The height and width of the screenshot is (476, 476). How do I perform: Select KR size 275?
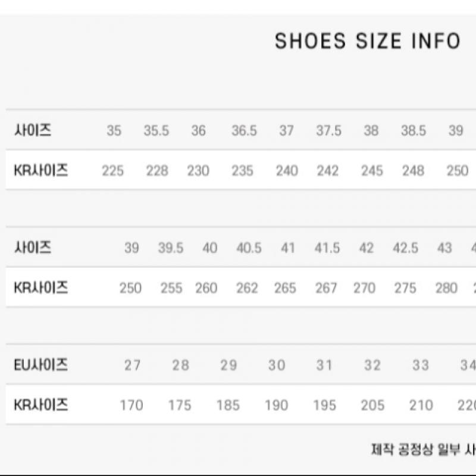pos(405,288)
